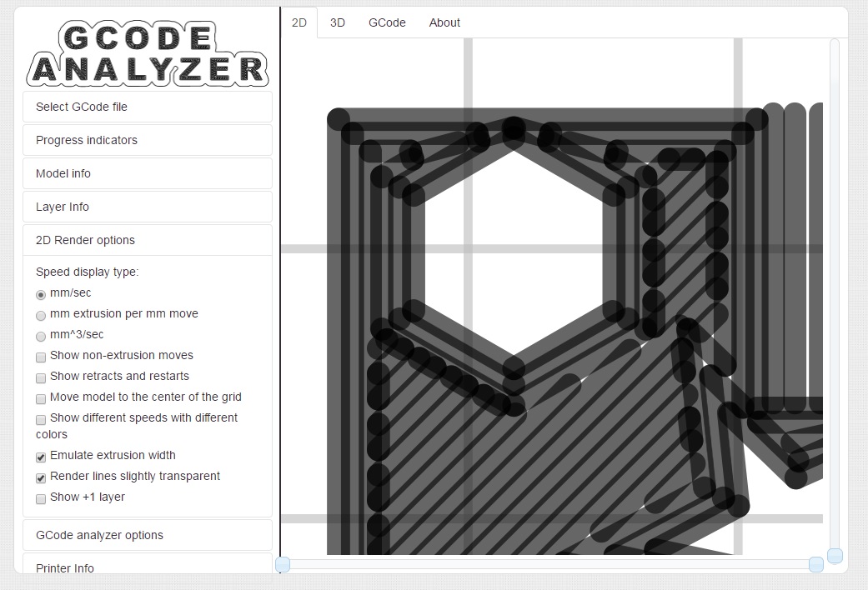This screenshot has width=868, height=590.
Task: Click the hexagonal hole in the render
Action: pyautogui.click(x=514, y=253)
